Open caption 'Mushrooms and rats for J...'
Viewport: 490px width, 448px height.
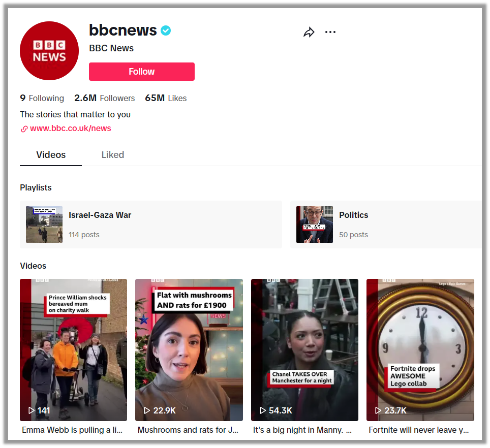pyautogui.click(x=188, y=430)
